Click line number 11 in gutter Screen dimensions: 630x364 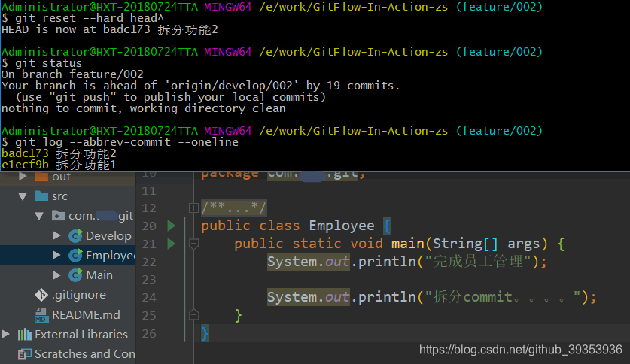click(x=149, y=190)
